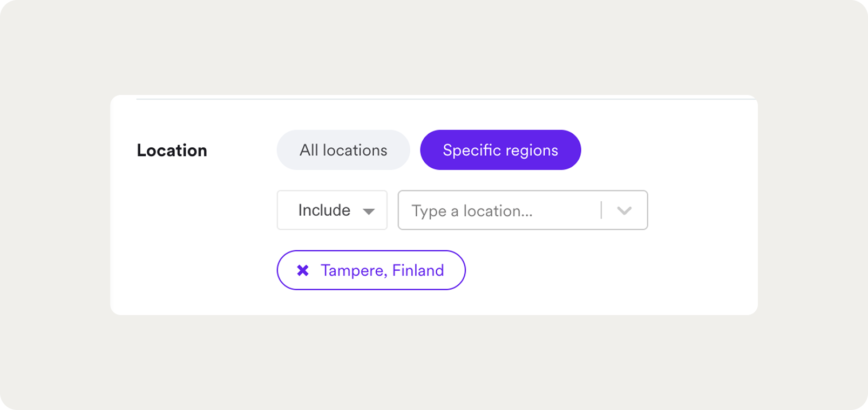Click the purple Specific regions pill
This screenshot has width=868, height=410.
coord(500,150)
